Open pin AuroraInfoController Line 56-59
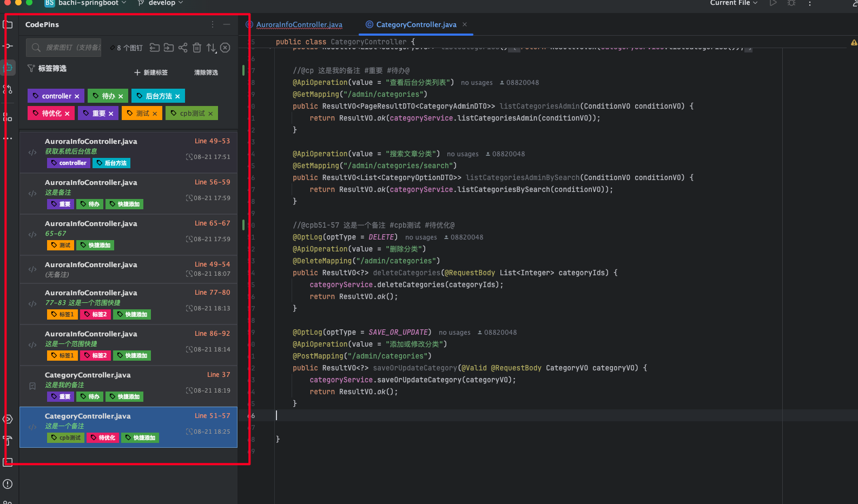Image resolution: width=858 pixels, height=504 pixels. (128, 193)
